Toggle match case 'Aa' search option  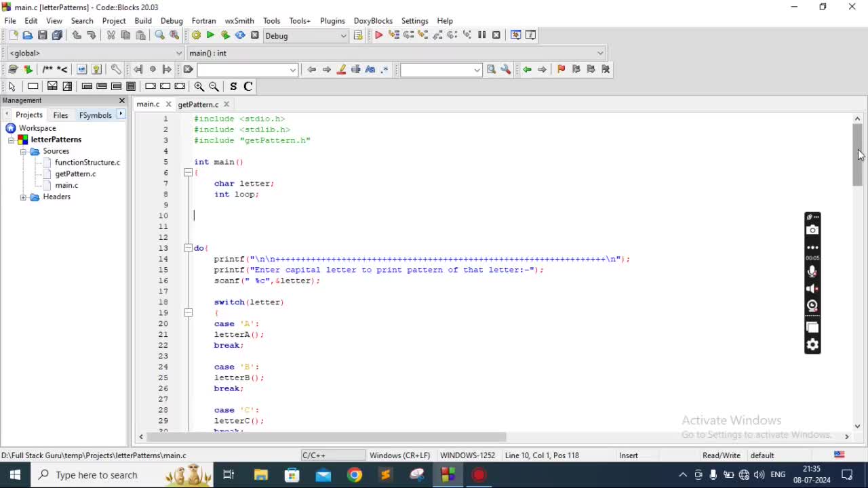[x=370, y=69]
